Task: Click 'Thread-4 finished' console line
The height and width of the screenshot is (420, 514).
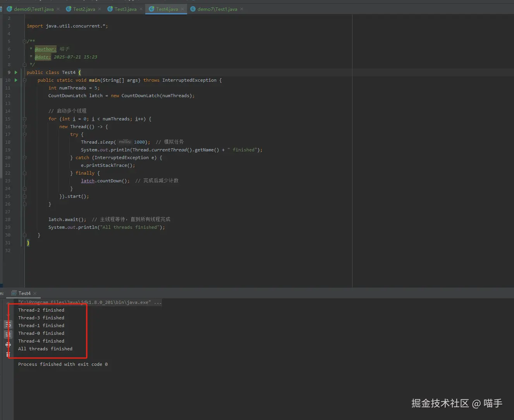Action: point(41,341)
